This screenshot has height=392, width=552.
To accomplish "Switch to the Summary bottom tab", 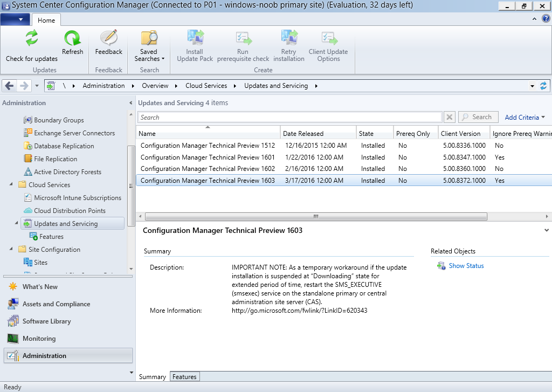I will tap(152, 377).
